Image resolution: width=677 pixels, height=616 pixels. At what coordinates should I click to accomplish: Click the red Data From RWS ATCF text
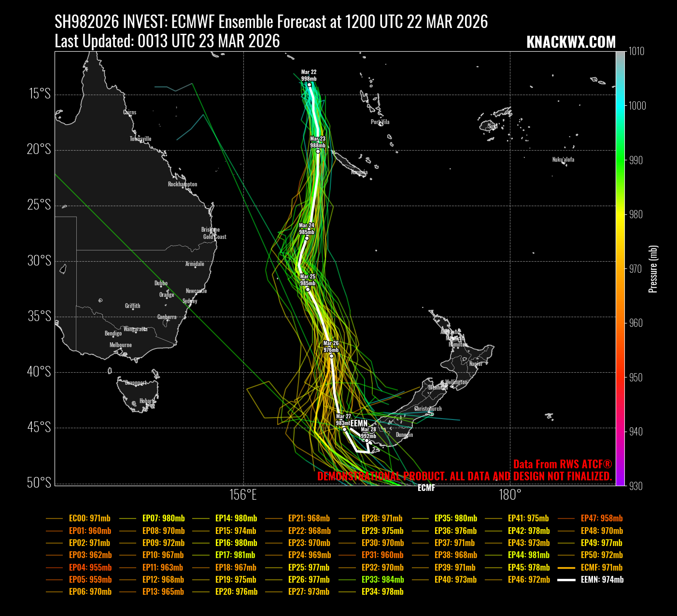[x=562, y=464]
